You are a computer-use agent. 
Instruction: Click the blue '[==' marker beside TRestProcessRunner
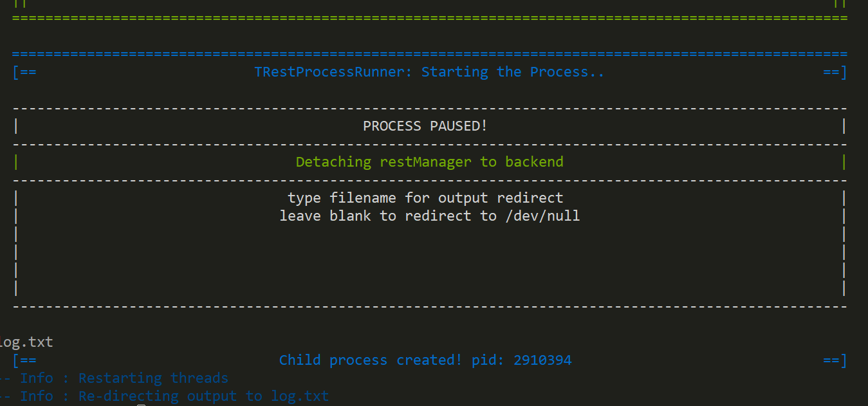tap(24, 72)
